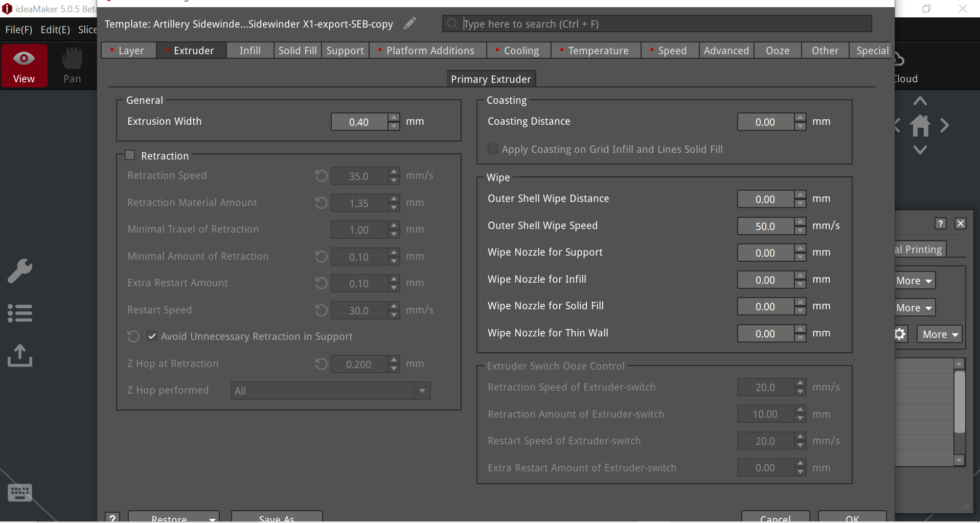Click the view down arrow below home
Image resolution: width=980 pixels, height=523 pixels.
920,150
